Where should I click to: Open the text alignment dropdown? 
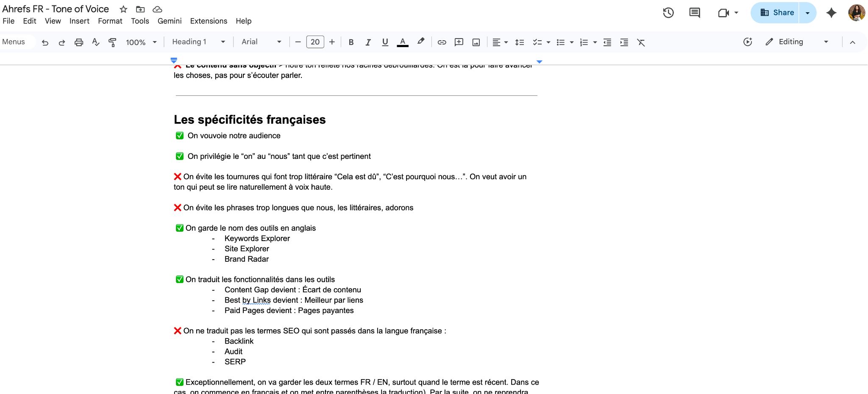(x=500, y=42)
